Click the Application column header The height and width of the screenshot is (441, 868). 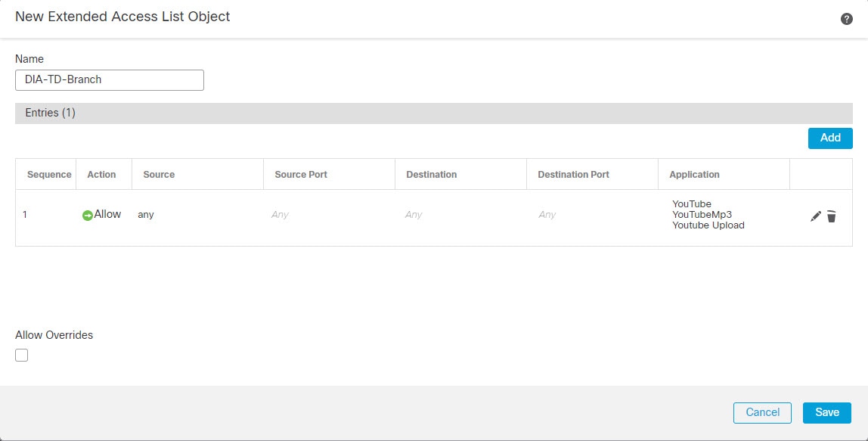point(693,174)
